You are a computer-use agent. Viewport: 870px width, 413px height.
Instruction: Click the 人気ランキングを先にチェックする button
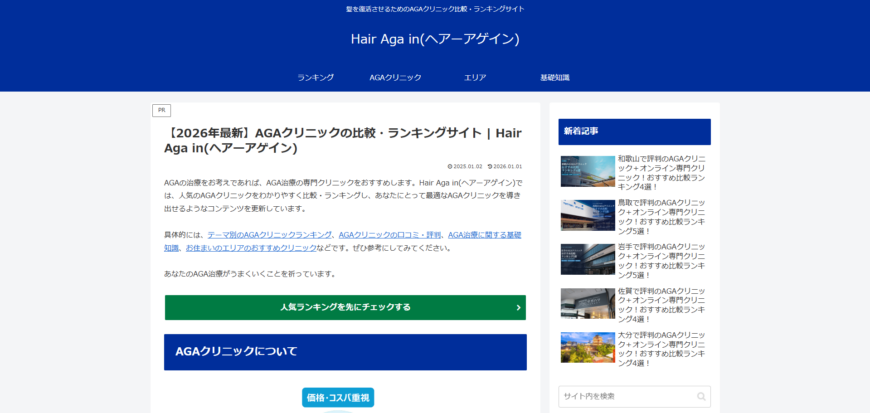click(345, 308)
